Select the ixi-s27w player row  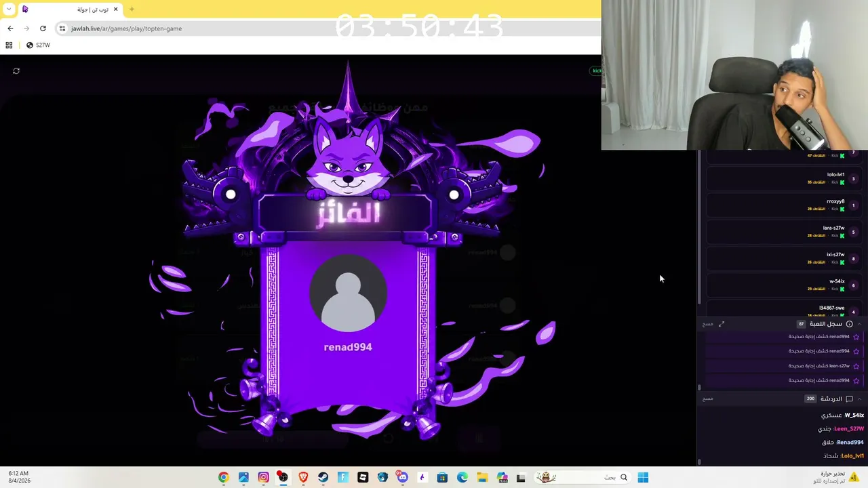pos(784,258)
